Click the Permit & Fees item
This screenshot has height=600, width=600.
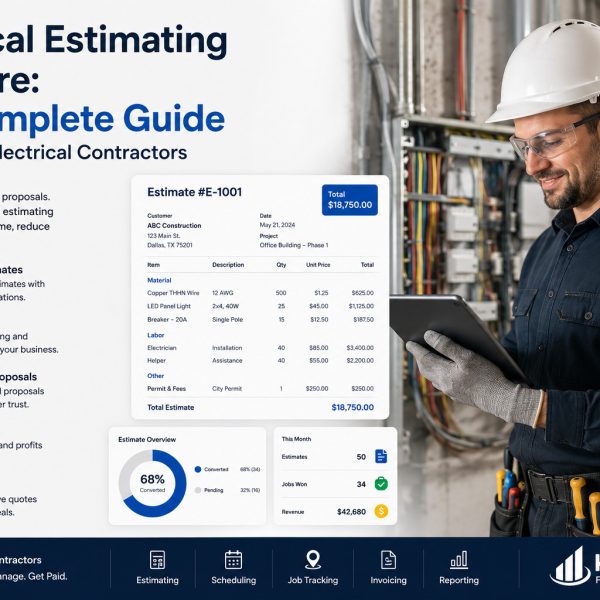pyautogui.click(x=166, y=388)
